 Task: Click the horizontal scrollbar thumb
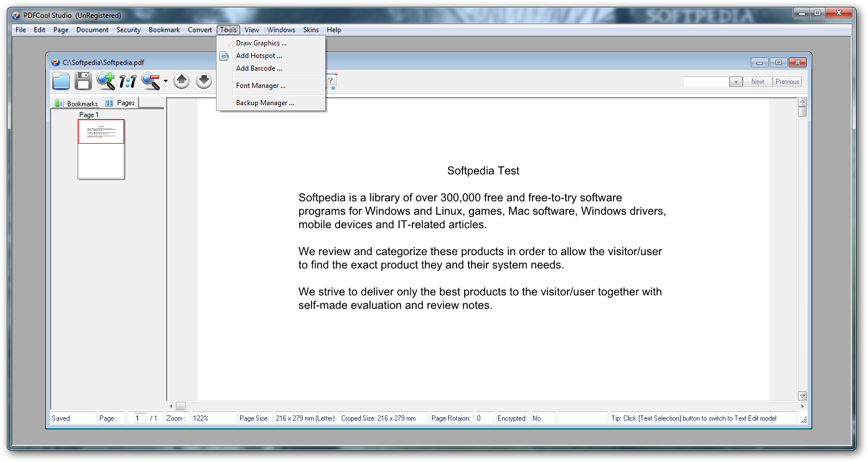tap(180, 406)
